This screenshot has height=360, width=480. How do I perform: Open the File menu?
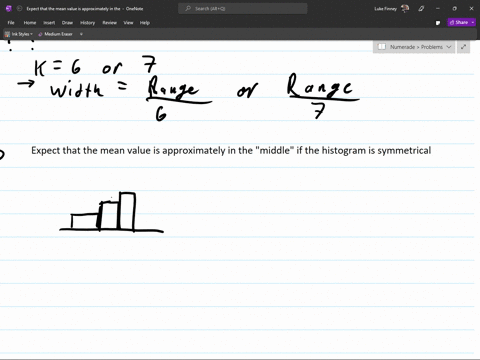point(11,23)
